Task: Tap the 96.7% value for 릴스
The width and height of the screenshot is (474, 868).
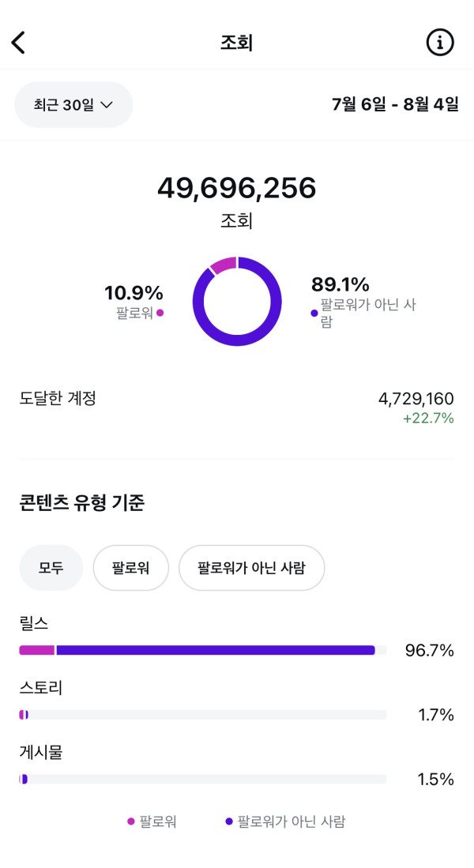Action: click(429, 650)
